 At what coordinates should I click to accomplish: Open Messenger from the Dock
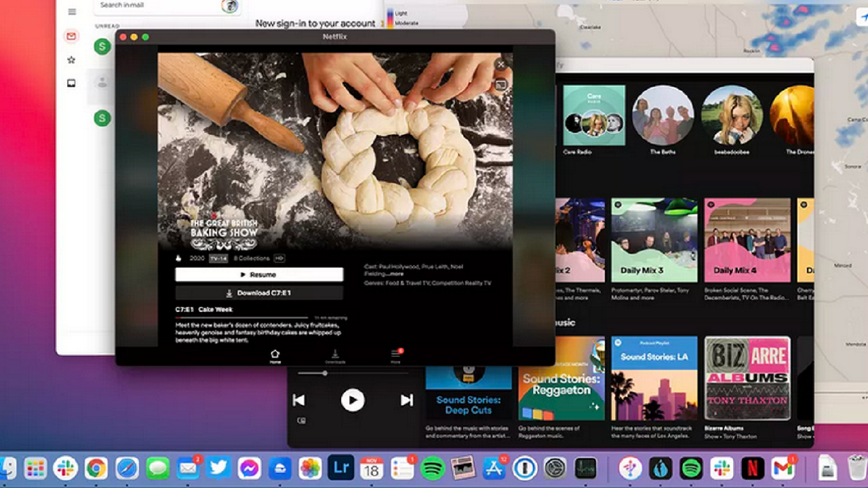click(x=249, y=468)
